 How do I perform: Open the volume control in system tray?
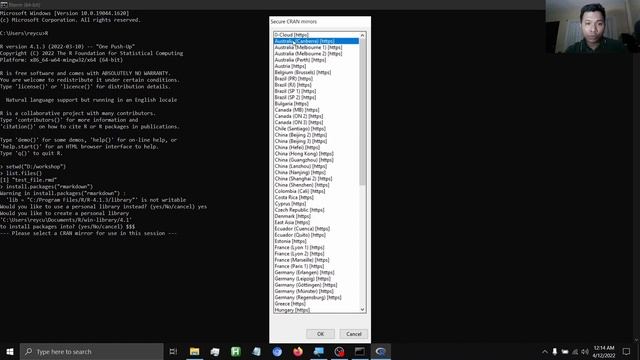pos(585,351)
